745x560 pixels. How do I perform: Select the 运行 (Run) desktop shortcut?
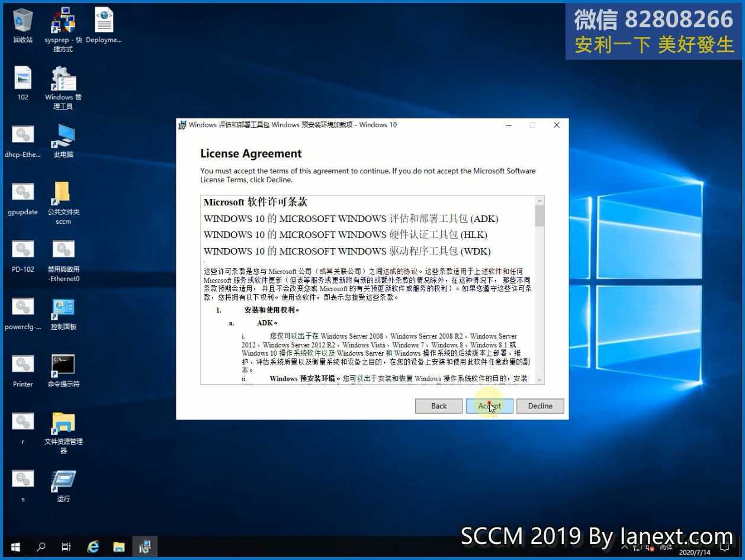point(63,485)
